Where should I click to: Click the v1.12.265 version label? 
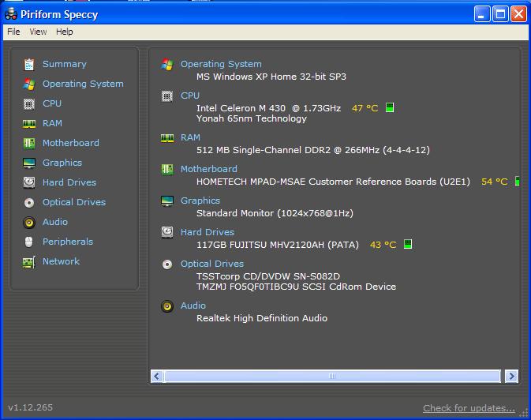pyautogui.click(x=31, y=407)
